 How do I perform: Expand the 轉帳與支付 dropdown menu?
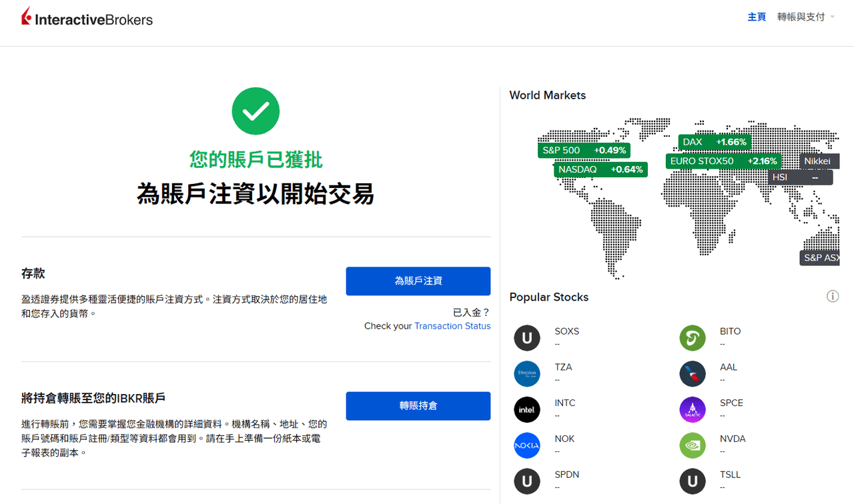tap(805, 17)
